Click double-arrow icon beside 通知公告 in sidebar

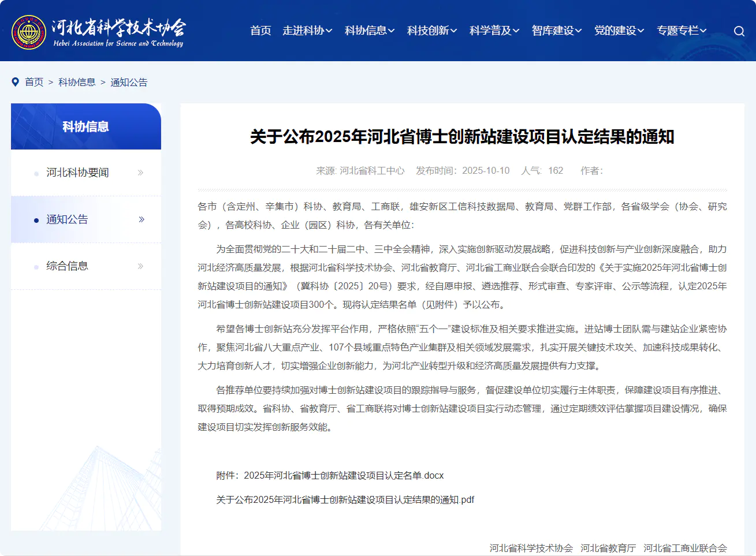pos(141,219)
